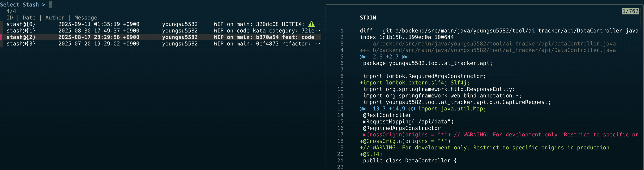Click the 1/762 preview position indicator

point(630,11)
